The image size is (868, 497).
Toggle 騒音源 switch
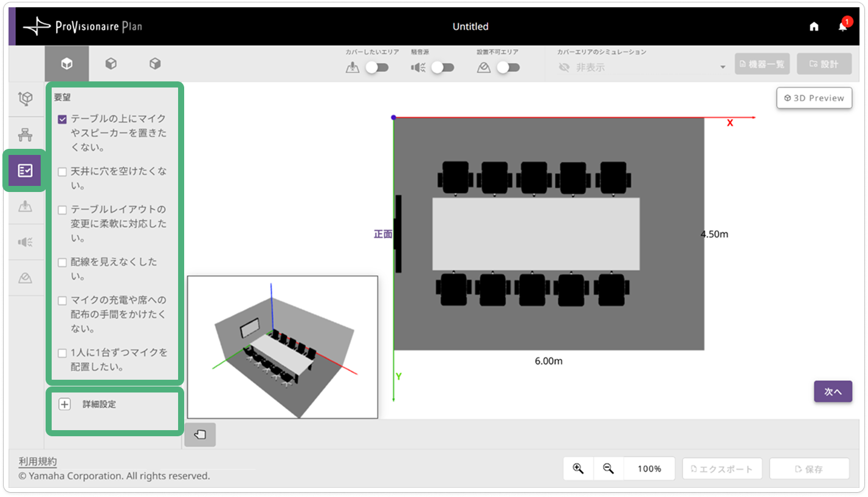pyautogui.click(x=443, y=67)
